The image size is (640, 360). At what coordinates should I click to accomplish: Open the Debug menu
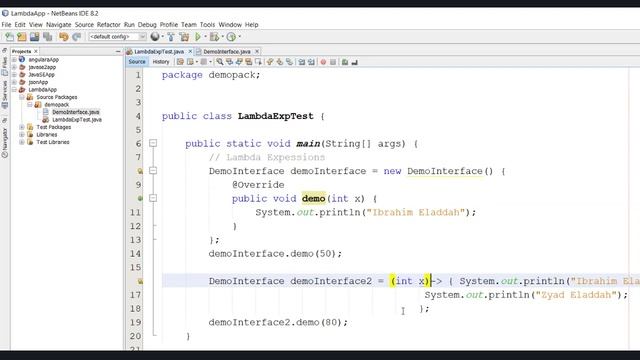click(147, 24)
